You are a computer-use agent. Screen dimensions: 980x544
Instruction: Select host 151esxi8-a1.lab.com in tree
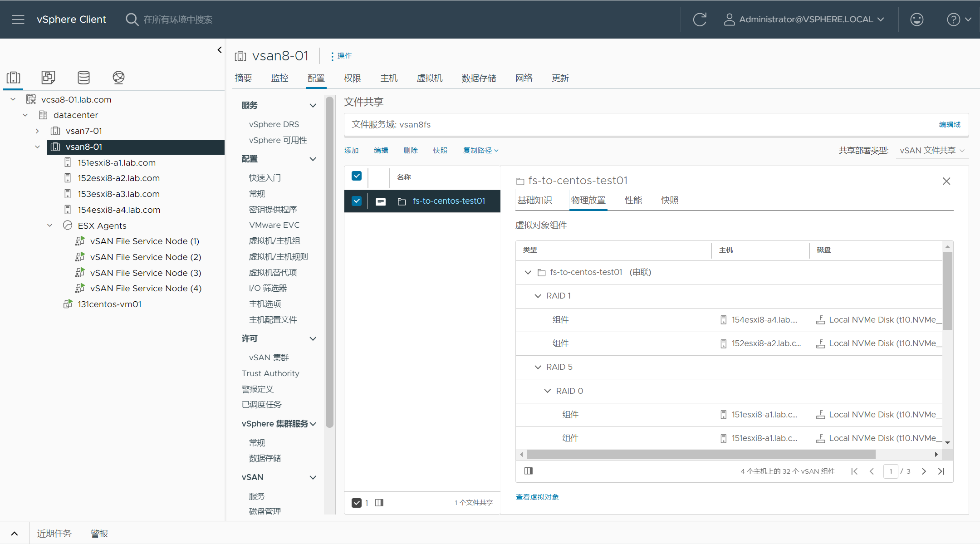117,162
